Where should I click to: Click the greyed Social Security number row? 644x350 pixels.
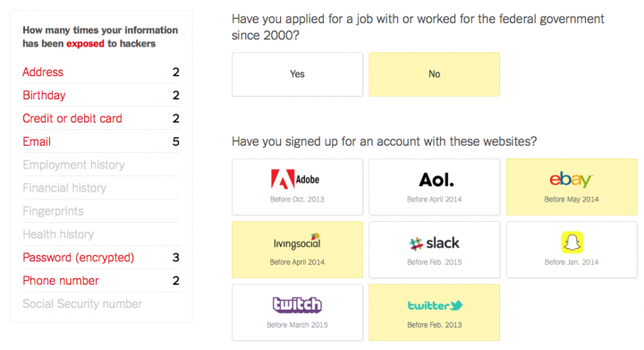(x=101, y=304)
